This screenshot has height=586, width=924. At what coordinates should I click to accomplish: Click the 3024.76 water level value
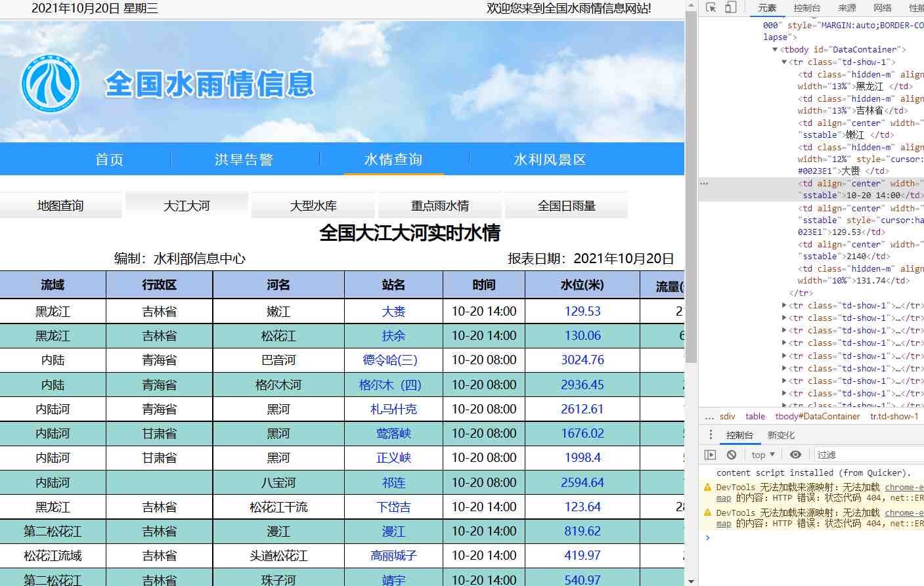click(583, 360)
